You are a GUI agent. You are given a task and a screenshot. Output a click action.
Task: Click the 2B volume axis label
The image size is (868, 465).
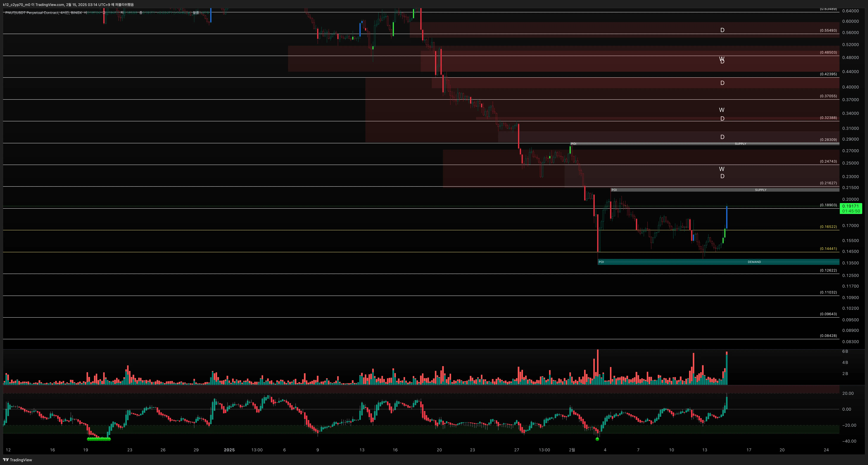(845, 374)
